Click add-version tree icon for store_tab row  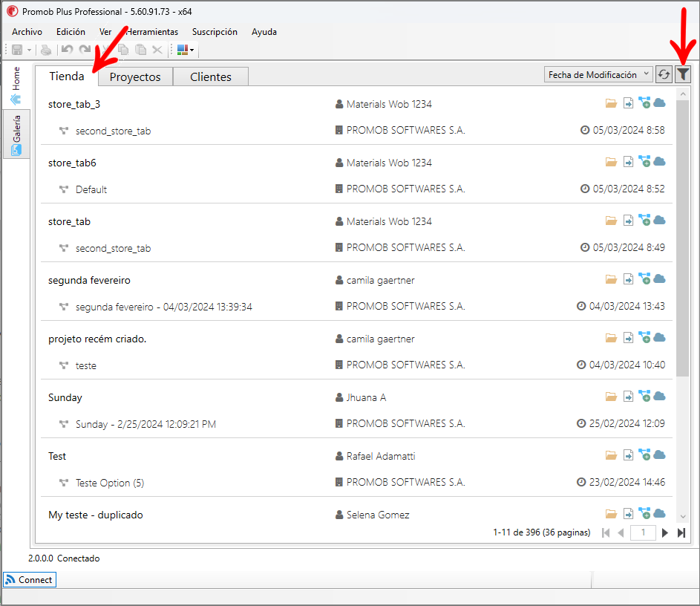tap(644, 220)
